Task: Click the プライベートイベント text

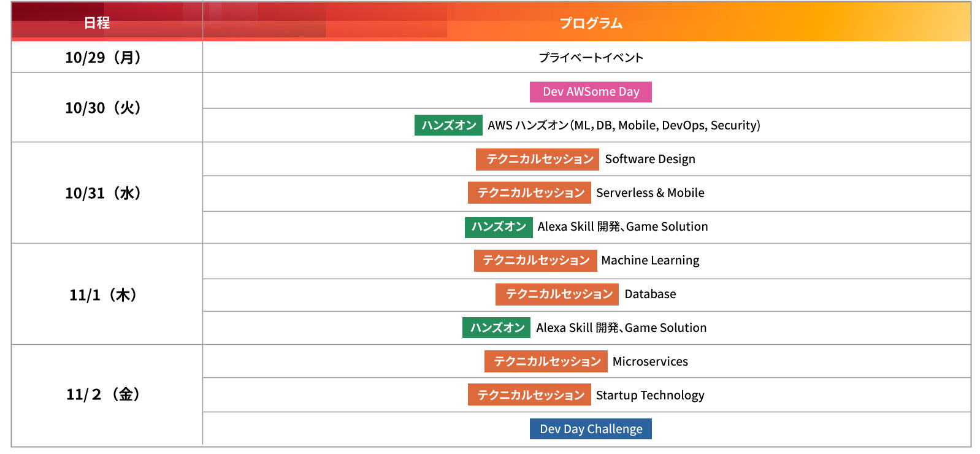Action: click(591, 58)
